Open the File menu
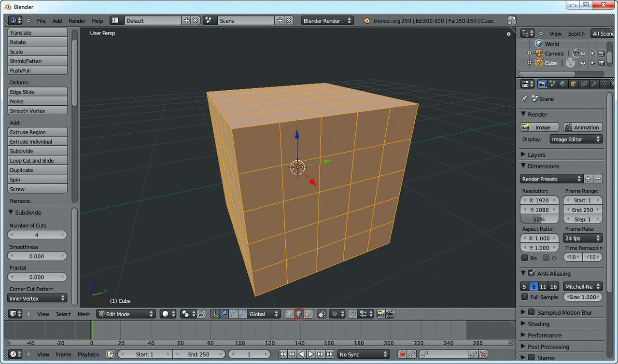The image size is (618, 364). (x=42, y=21)
